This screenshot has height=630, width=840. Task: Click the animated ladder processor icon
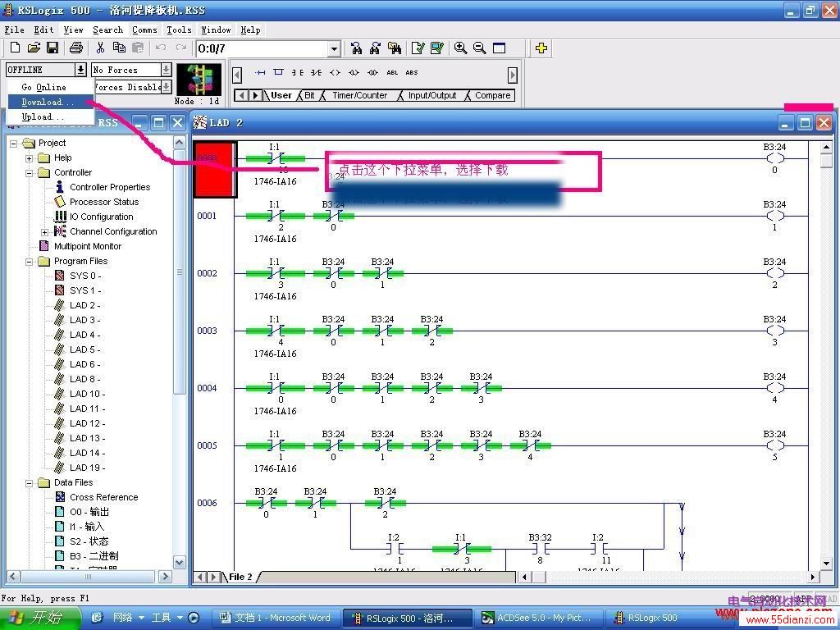point(199,80)
